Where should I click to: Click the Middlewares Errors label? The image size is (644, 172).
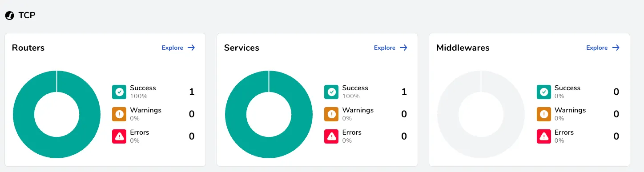(x=564, y=132)
